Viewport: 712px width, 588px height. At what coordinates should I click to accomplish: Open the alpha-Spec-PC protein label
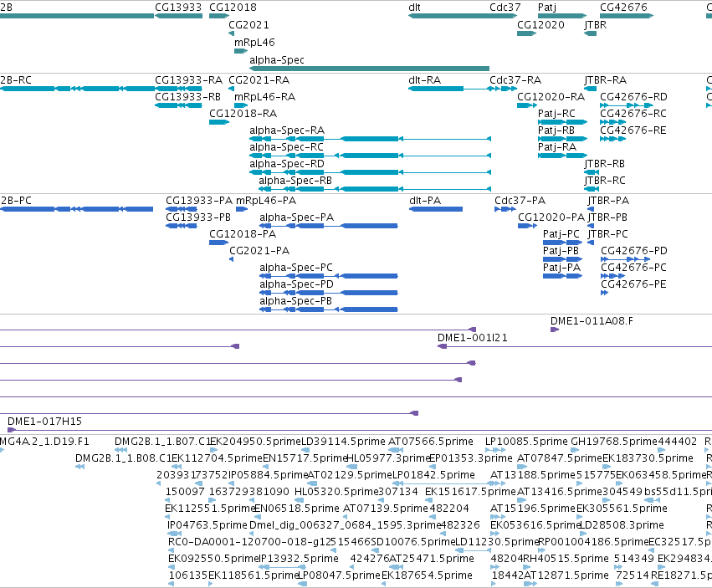(296, 268)
